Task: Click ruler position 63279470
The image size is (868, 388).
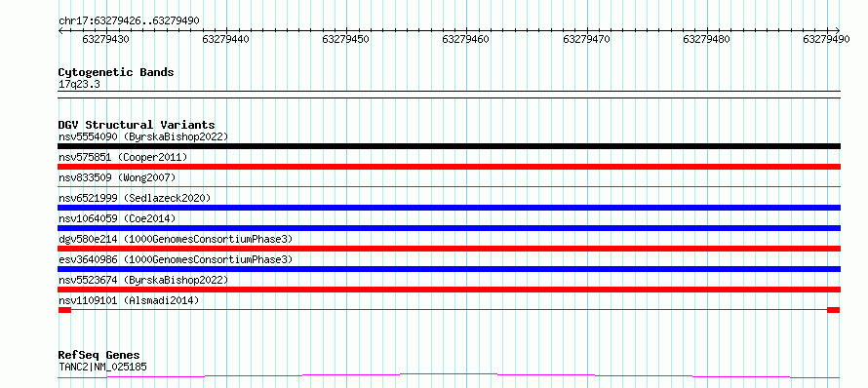Action: pos(586,39)
